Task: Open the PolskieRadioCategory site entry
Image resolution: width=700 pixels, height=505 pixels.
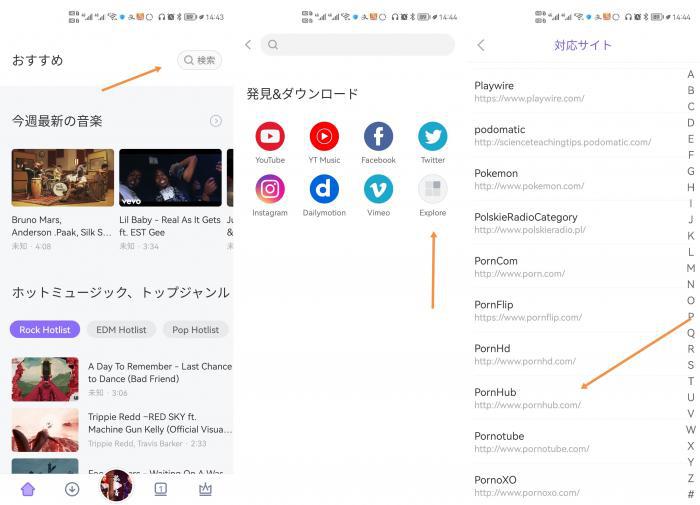Action: pos(576,223)
